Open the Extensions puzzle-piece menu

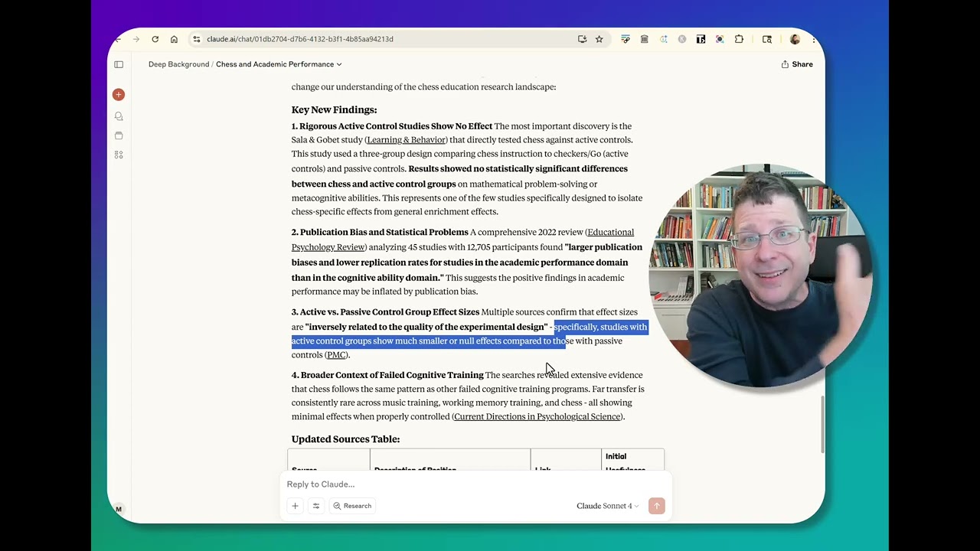click(x=739, y=39)
